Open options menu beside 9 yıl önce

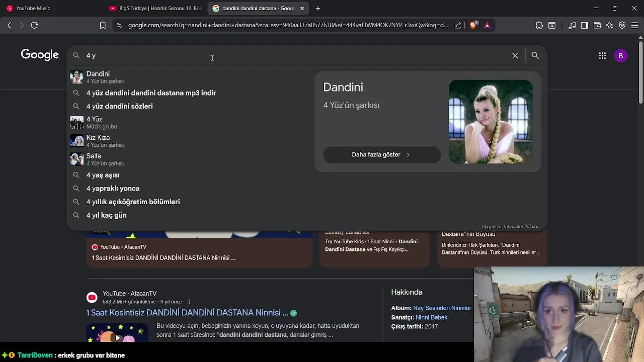189,302
